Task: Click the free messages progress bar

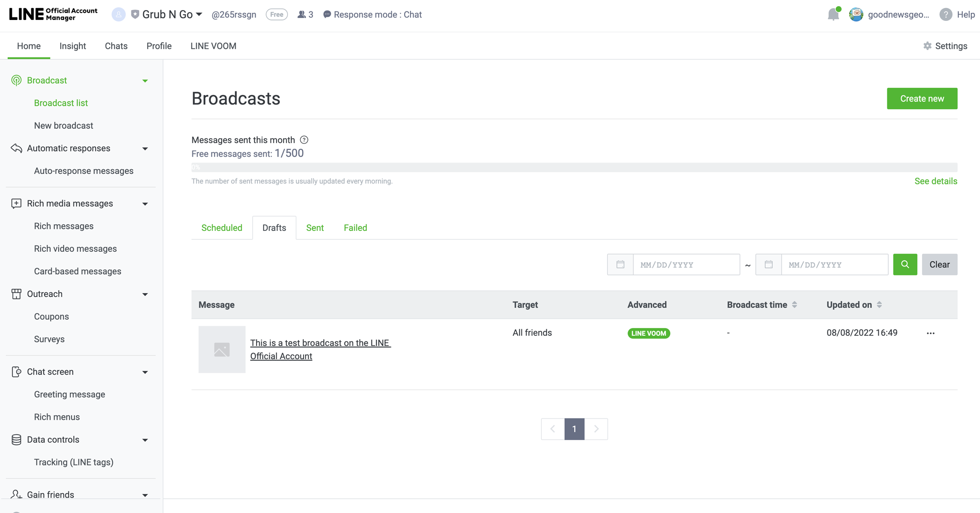Action: click(574, 167)
